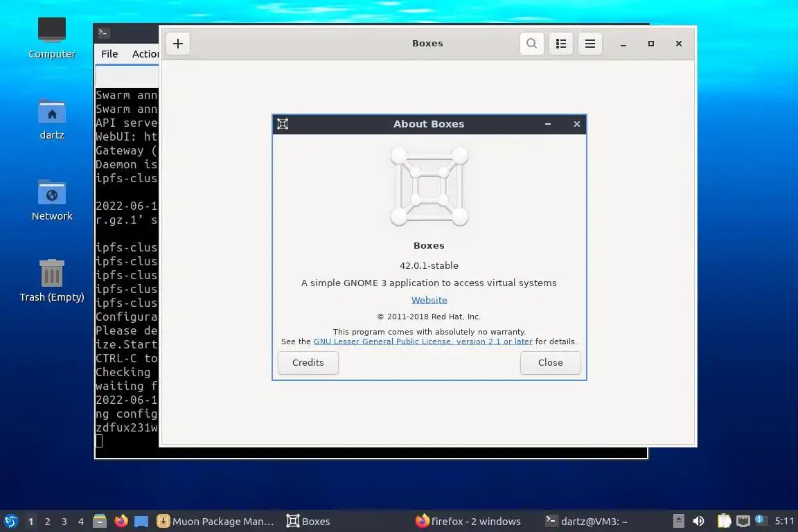798x532 pixels.
Task: Switch to workspace 4
Action: pos(81,522)
